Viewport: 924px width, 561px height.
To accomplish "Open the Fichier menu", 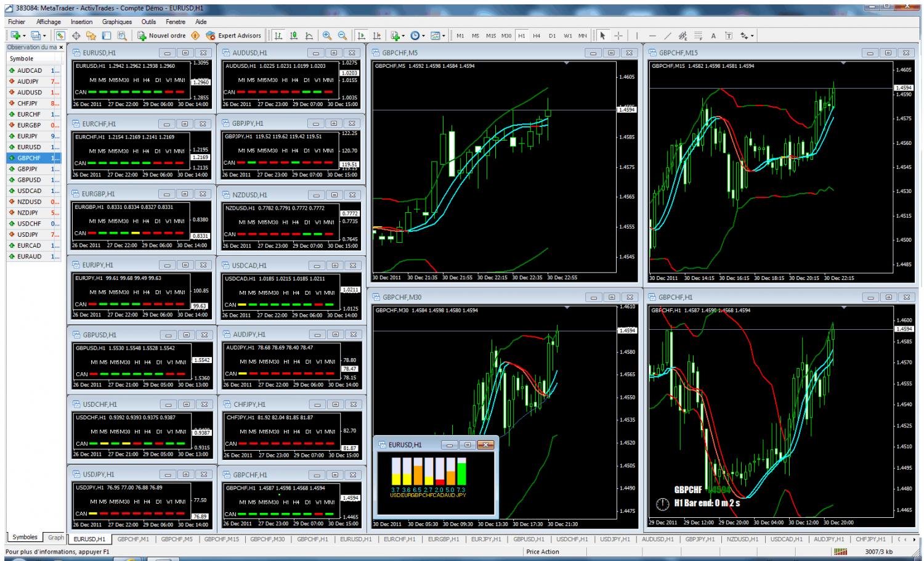I will click(17, 22).
